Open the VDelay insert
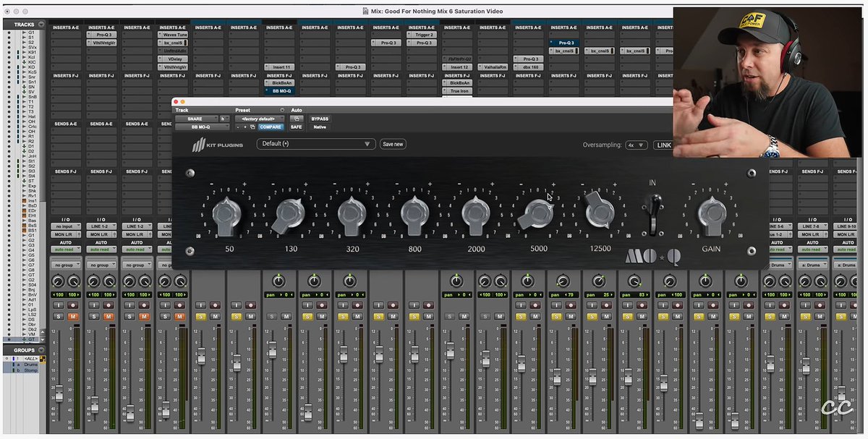Image resolution: width=868 pixels, height=439 pixels. pyautogui.click(x=173, y=59)
